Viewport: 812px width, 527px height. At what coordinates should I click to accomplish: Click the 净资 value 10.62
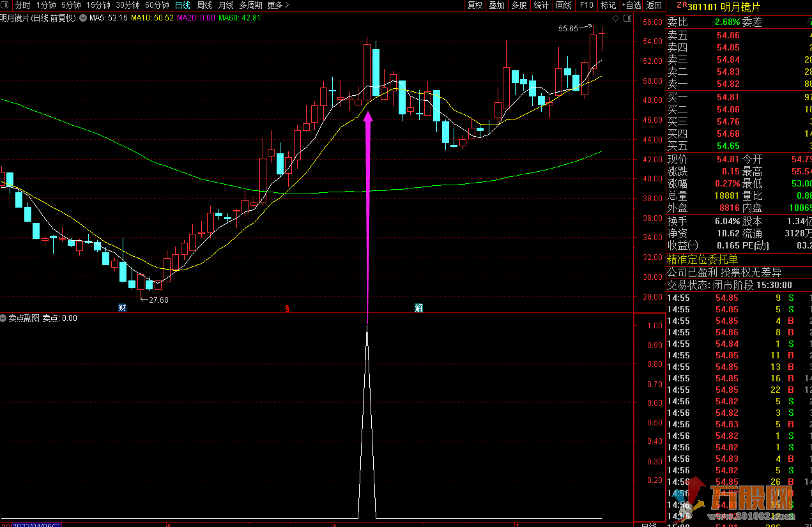click(728, 233)
